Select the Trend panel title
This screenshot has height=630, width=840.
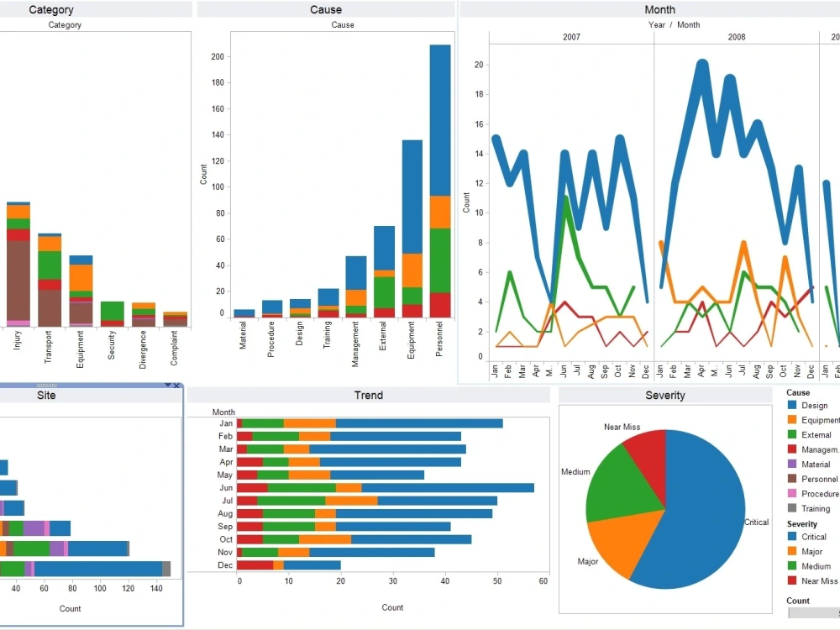click(368, 395)
